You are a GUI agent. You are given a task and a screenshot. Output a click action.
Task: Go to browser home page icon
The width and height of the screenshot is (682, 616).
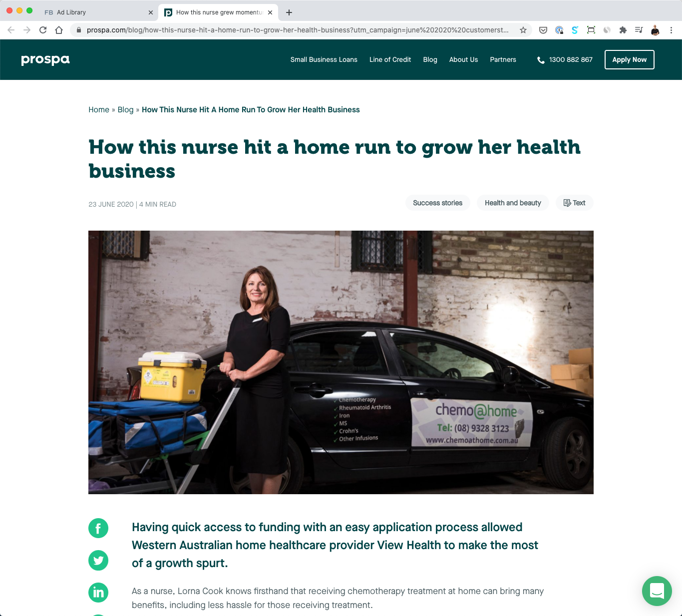[59, 30]
